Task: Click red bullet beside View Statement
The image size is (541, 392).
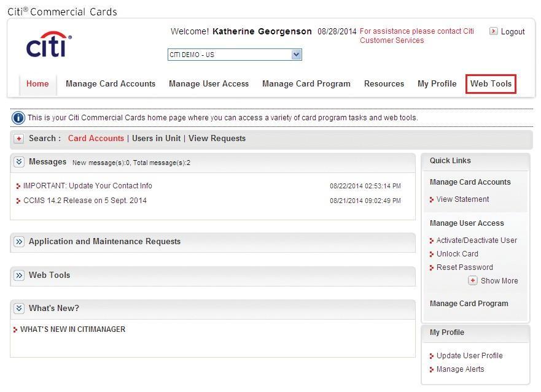Action: coord(431,199)
